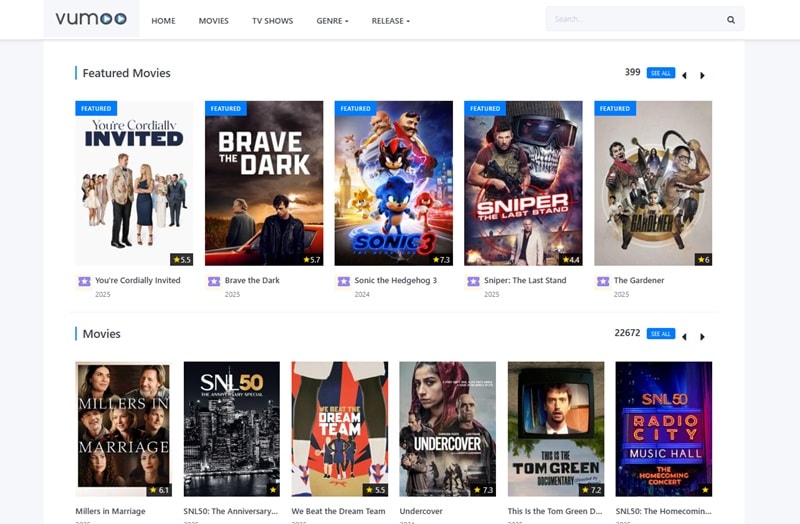Click Tom Green Documentary poster

coord(556,429)
